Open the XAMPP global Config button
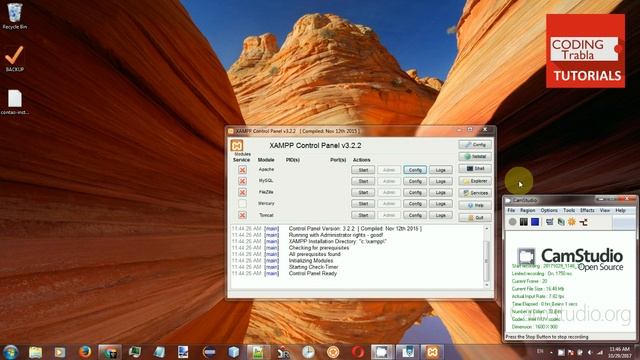Viewport: 640px width, 360px height. [475, 144]
